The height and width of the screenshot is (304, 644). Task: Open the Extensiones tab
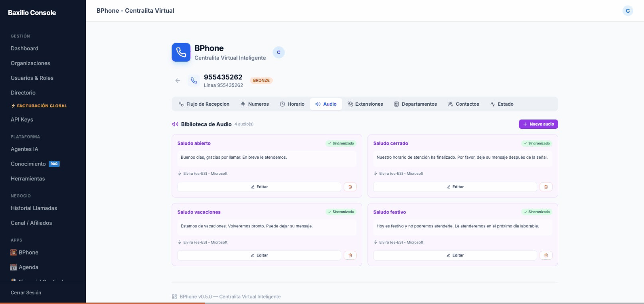(x=365, y=104)
